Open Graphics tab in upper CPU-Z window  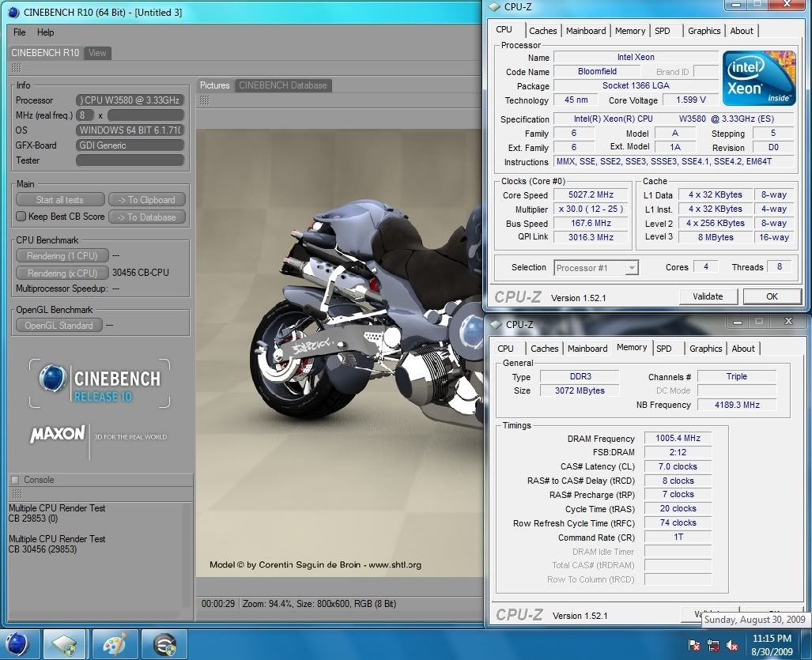[704, 31]
